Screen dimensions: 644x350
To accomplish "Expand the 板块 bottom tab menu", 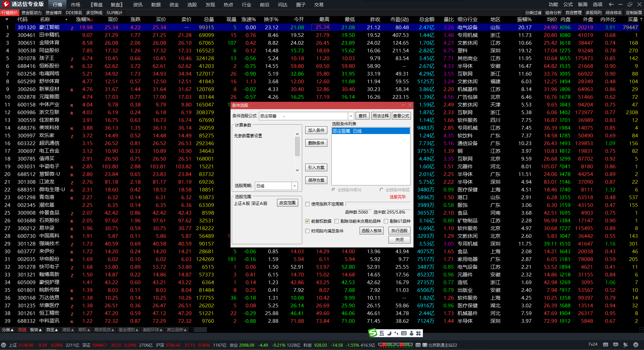I will [x=36, y=330].
